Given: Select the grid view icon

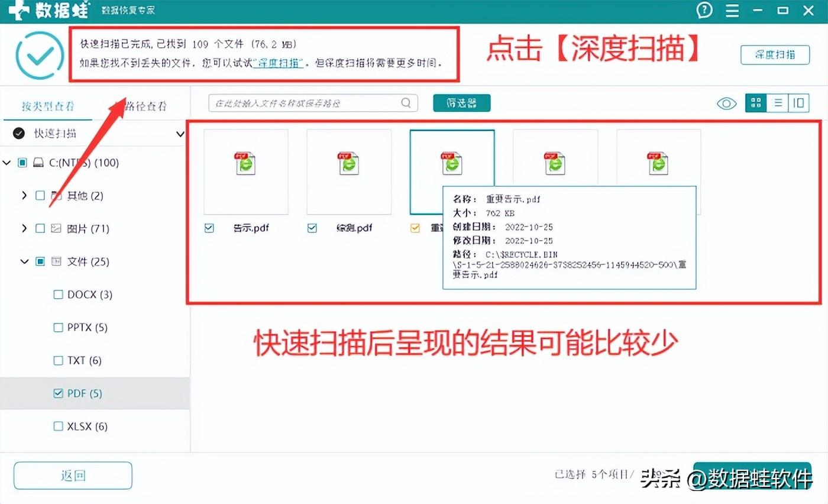Looking at the screenshot, I should pyautogui.click(x=755, y=102).
